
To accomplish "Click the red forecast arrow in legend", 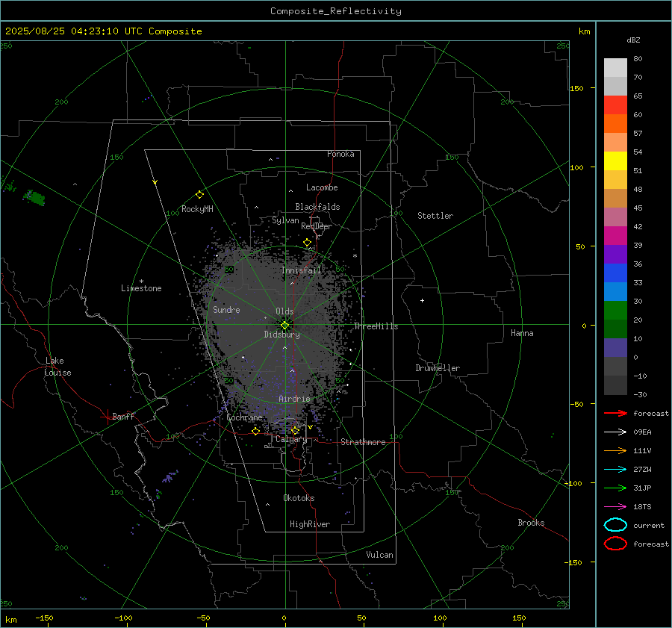I will [615, 413].
